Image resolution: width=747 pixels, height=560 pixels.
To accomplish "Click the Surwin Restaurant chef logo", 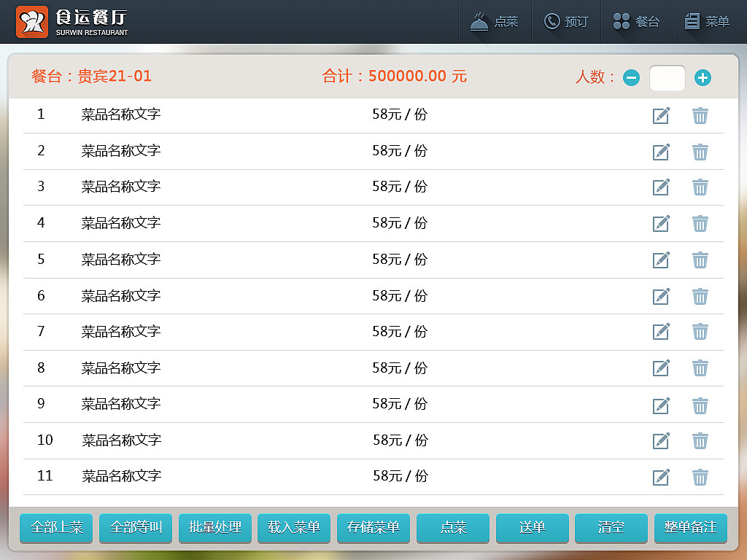I will coord(32,22).
